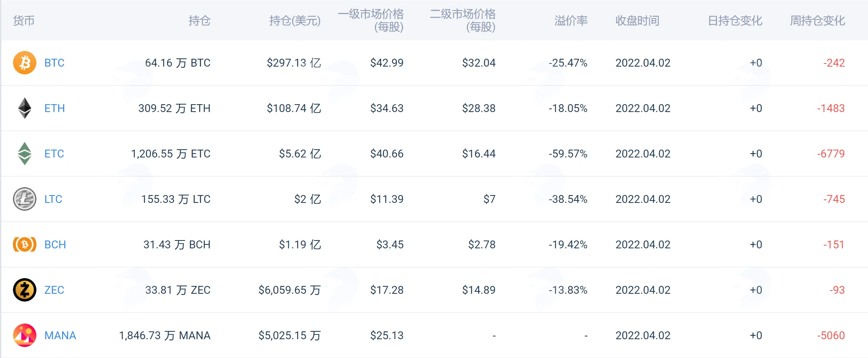This screenshot has height=358, width=868.
Task: Click the 收盘时间 column header
Action: point(637,20)
